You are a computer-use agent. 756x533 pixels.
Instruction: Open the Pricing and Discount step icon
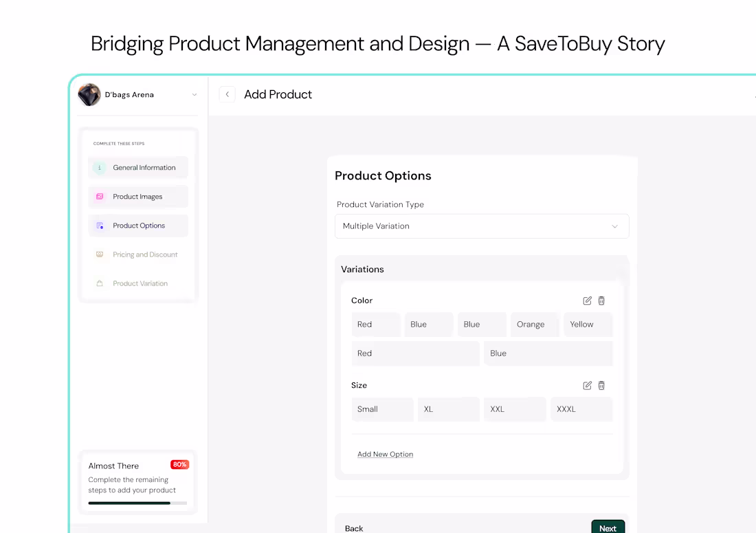coord(100,254)
